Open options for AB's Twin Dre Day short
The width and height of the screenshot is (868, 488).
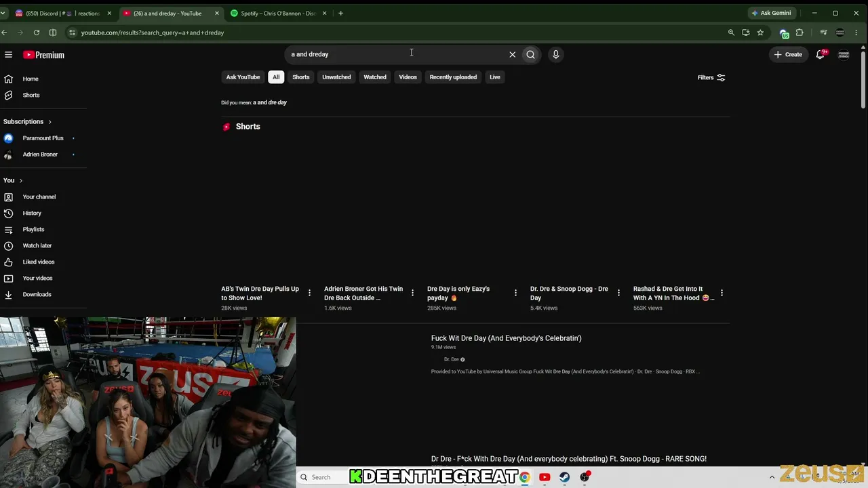point(309,293)
